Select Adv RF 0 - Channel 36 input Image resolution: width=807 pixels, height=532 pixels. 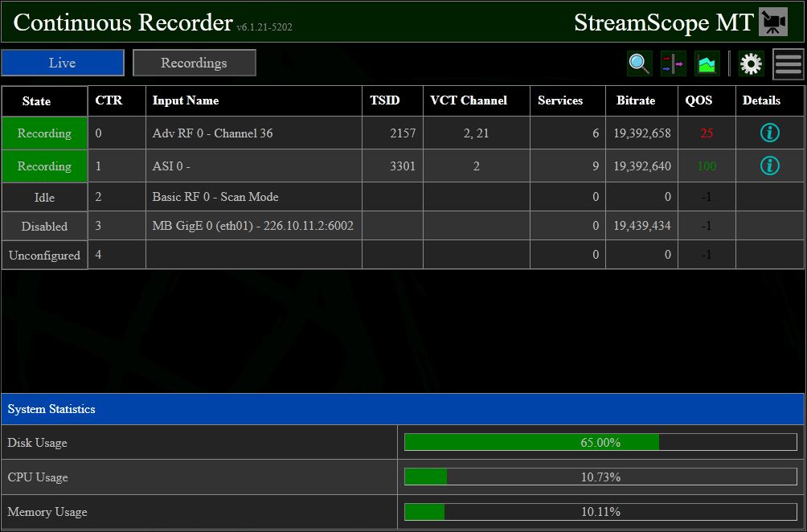click(x=212, y=133)
